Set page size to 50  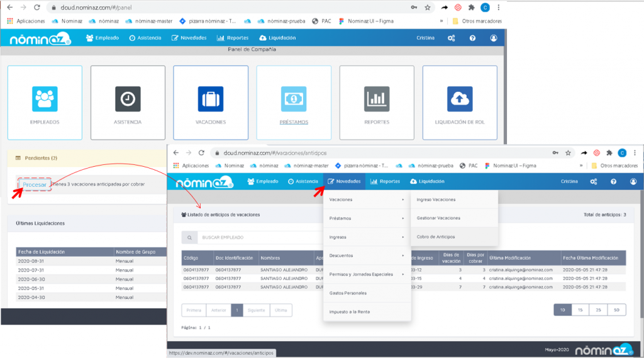point(616,310)
